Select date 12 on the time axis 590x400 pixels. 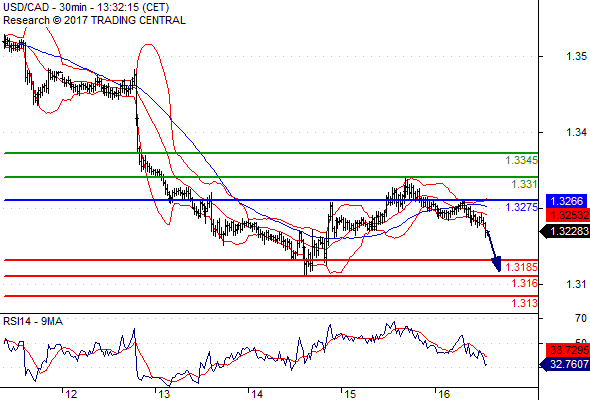(71, 394)
